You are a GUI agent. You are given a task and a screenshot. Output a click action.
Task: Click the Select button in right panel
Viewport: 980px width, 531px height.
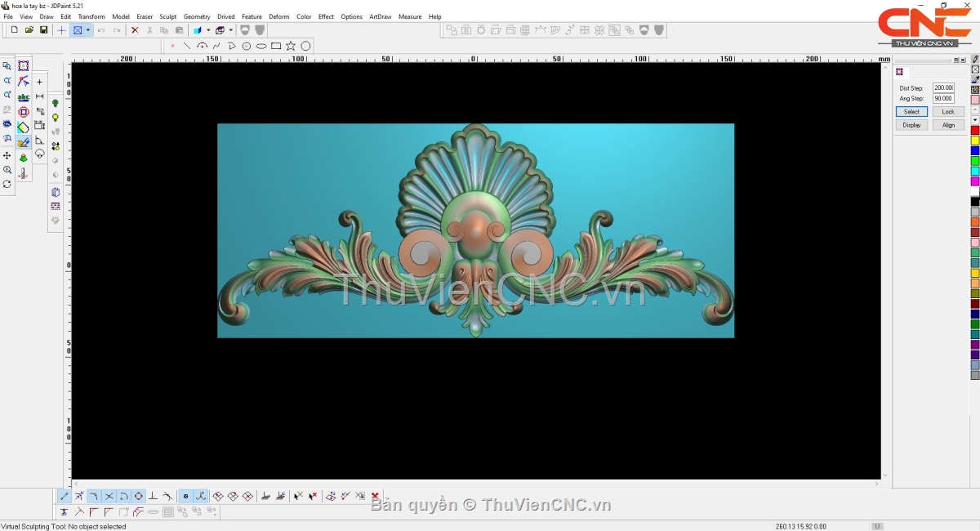point(911,112)
